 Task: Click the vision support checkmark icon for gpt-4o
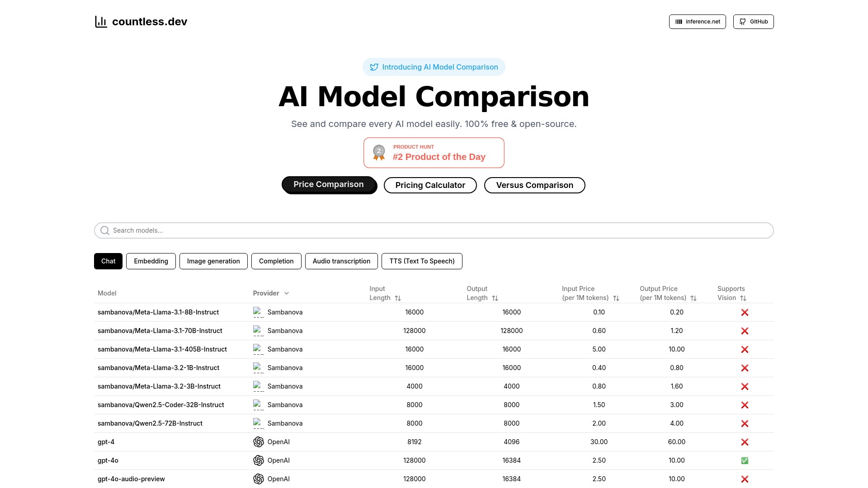click(744, 460)
